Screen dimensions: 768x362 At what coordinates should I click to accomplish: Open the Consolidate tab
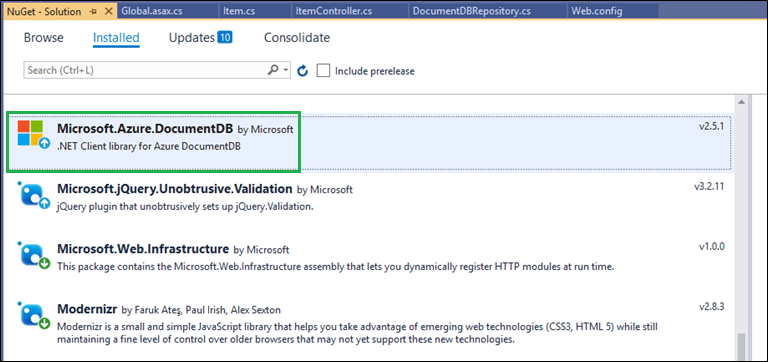coord(297,38)
